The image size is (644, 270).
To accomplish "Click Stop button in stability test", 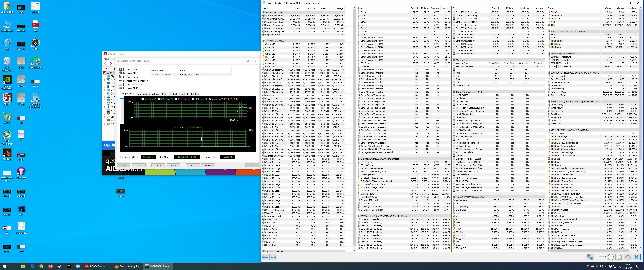I will click(139, 166).
